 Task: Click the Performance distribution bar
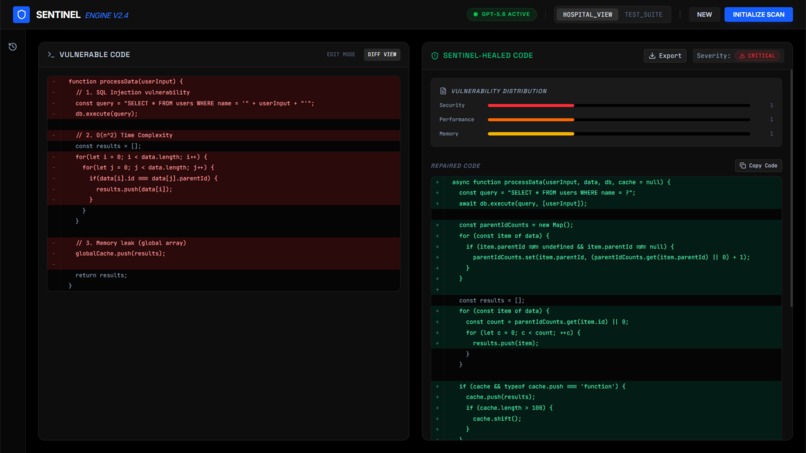pos(618,119)
